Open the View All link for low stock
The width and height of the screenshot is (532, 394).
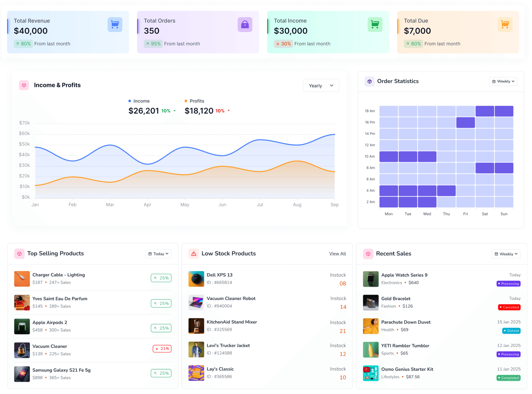click(x=337, y=254)
